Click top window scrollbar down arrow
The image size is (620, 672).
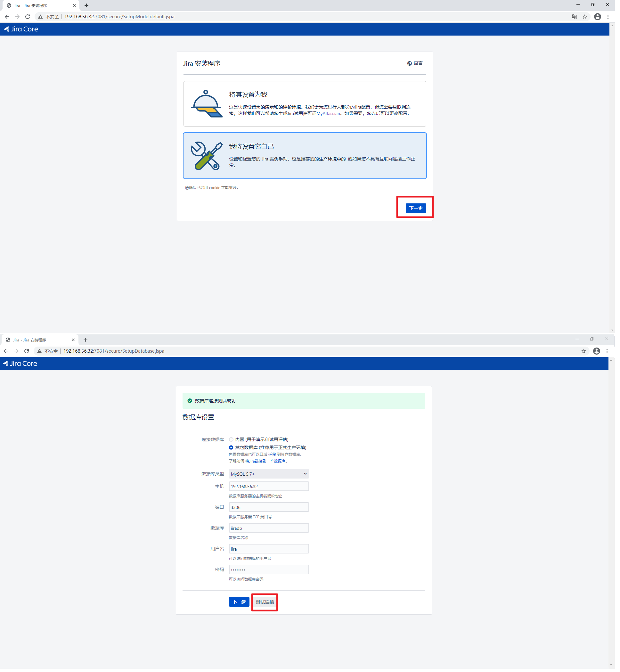tap(617, 333)
